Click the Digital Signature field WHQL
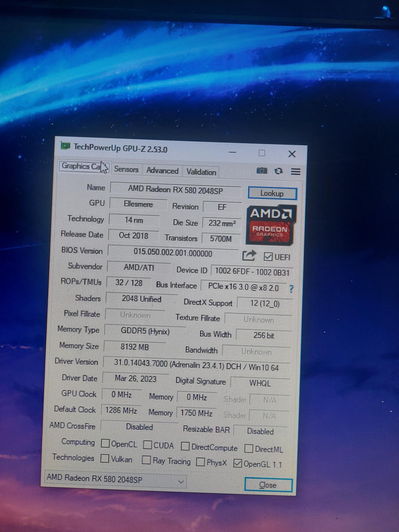The width and height of the screenshot is (399, 532). click(x=260, y=383)
